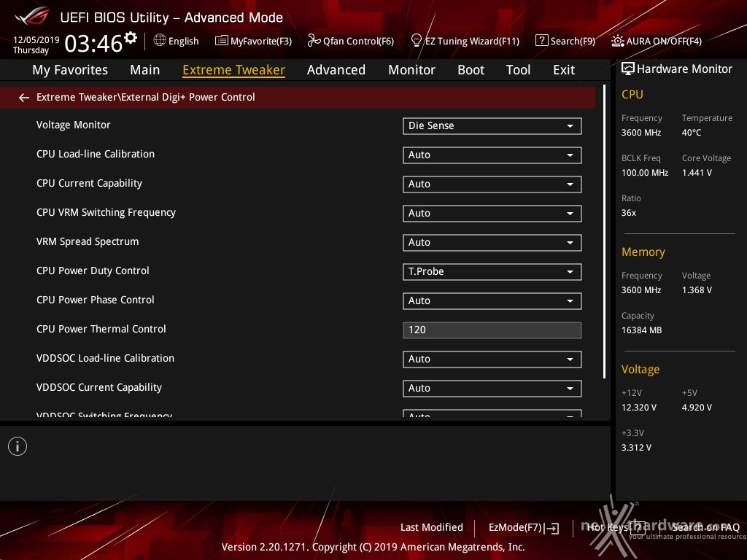The height and width of the screenshot is (560, 747).
Task: Click the VRM Spread Spectrum label
Action: [x=88, y=242]
